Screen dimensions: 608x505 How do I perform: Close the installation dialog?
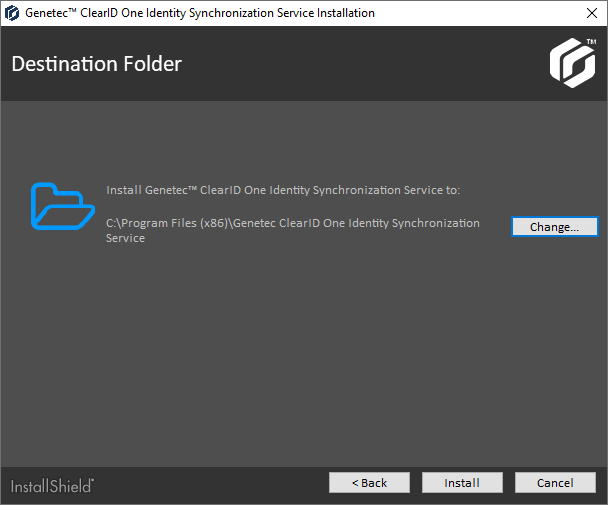coord(584,13)
